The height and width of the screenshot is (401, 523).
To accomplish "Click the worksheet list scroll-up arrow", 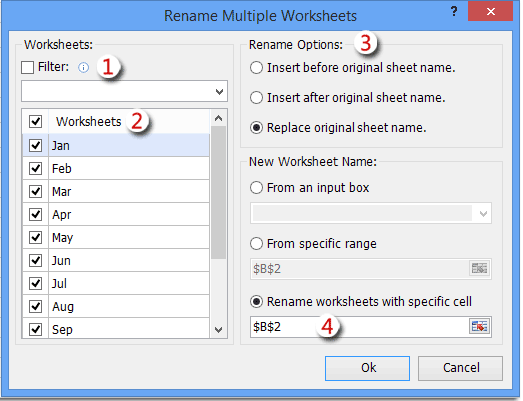I will (218, 118).
